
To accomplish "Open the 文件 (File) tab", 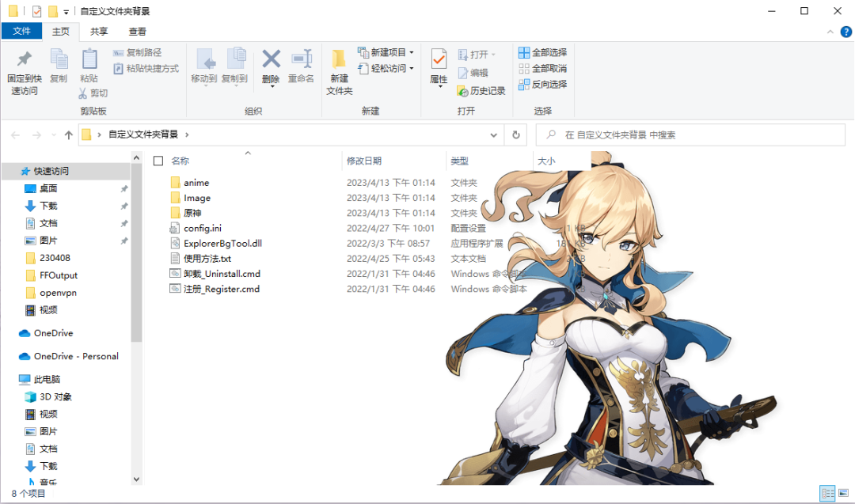I will point(22,31).
